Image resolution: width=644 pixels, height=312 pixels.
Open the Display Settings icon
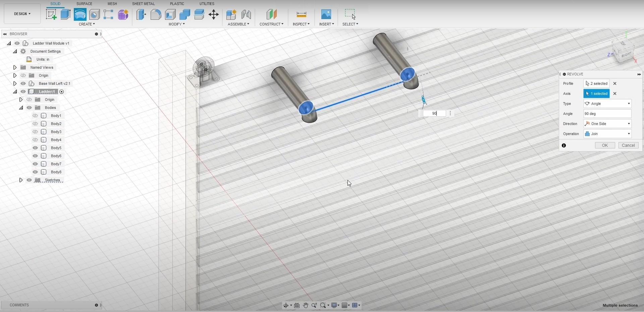tap(334, 305)
